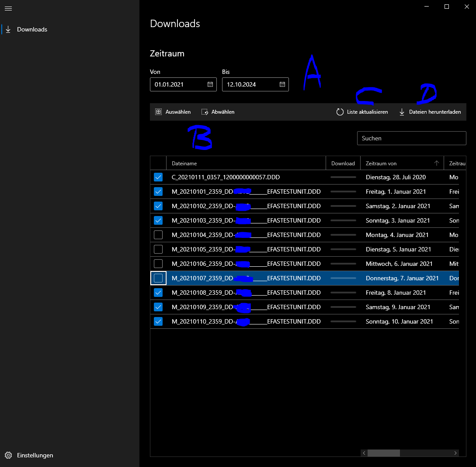Open calendar picker for Von date
This screenshot has height=467, width=476.
click(x=210, y=84)
